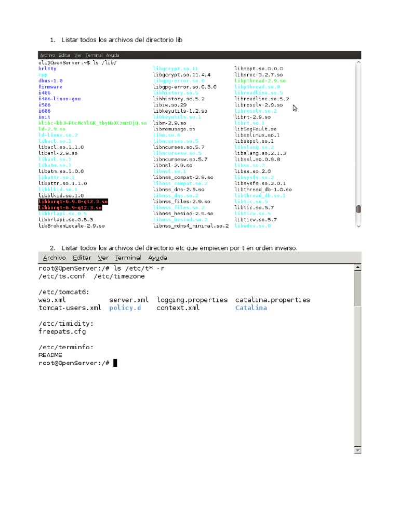This screenshot has width=399, height=532.
Task: Click the /etc/timidity: heading
Action: pyautogui.click(x=66, y=324)
